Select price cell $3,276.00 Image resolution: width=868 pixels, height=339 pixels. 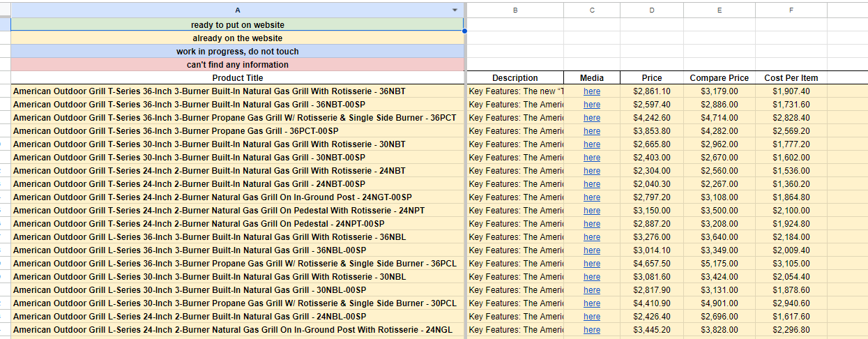click(652, 237)
